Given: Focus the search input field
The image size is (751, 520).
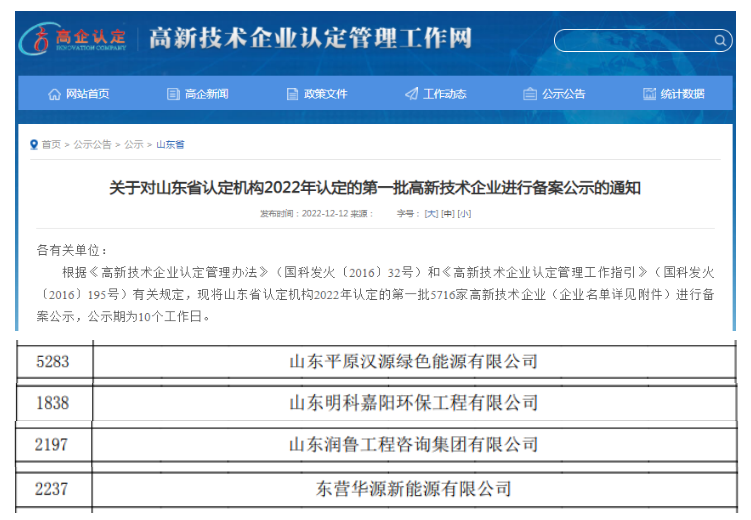Looking at the screenshot, I should [632, 41].
